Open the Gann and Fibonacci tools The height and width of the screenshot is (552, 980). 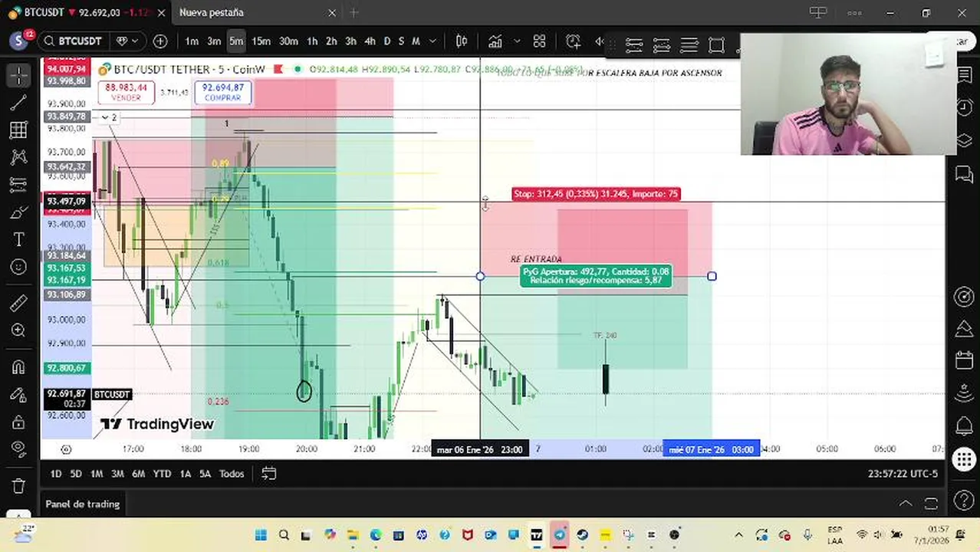click(x=18, y=130)
